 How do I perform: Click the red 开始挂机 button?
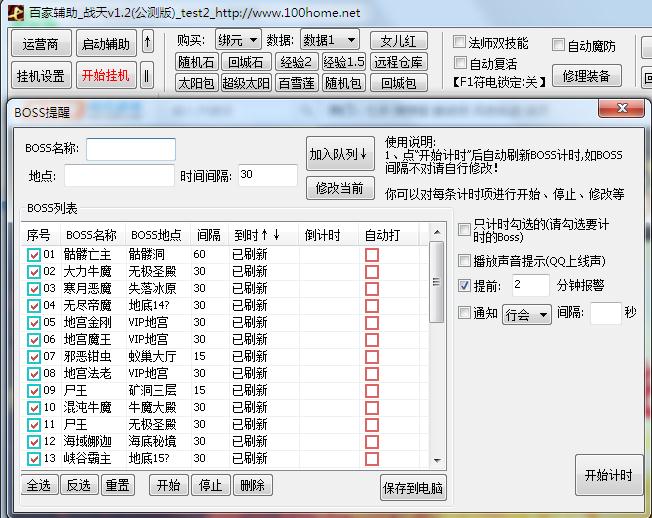pos(105,75)
